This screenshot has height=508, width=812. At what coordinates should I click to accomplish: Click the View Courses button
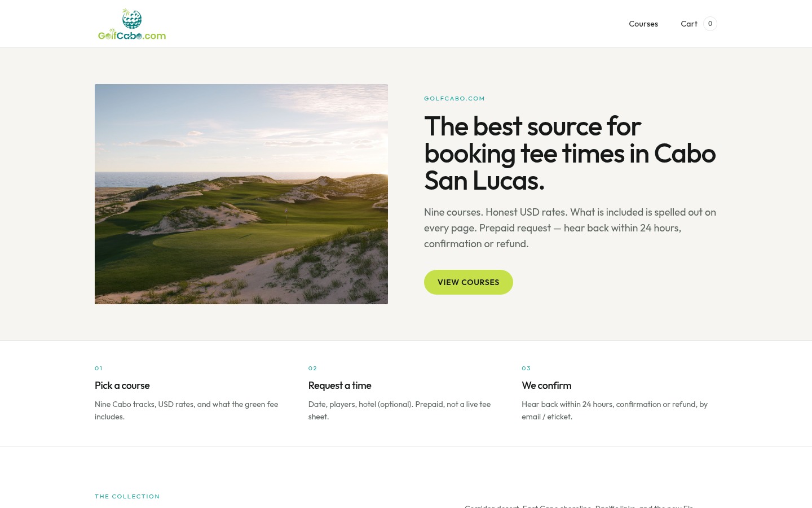(x=469, y=282)
